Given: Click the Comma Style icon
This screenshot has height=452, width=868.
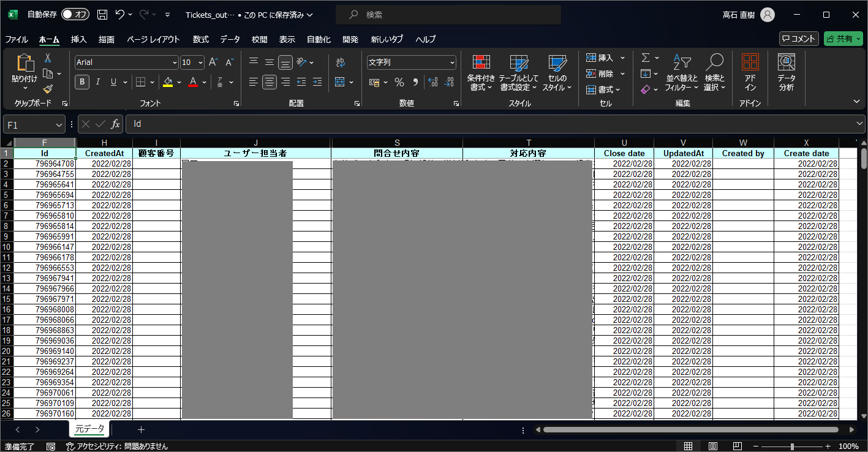Looking at the screenshot, I should click(x=415, y=82).
